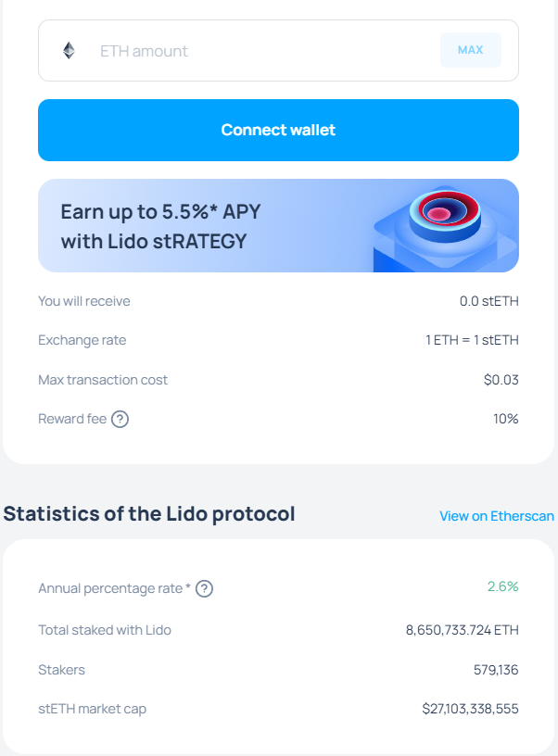Open the Lido stRATEGY APY banner

coord(278,225)
